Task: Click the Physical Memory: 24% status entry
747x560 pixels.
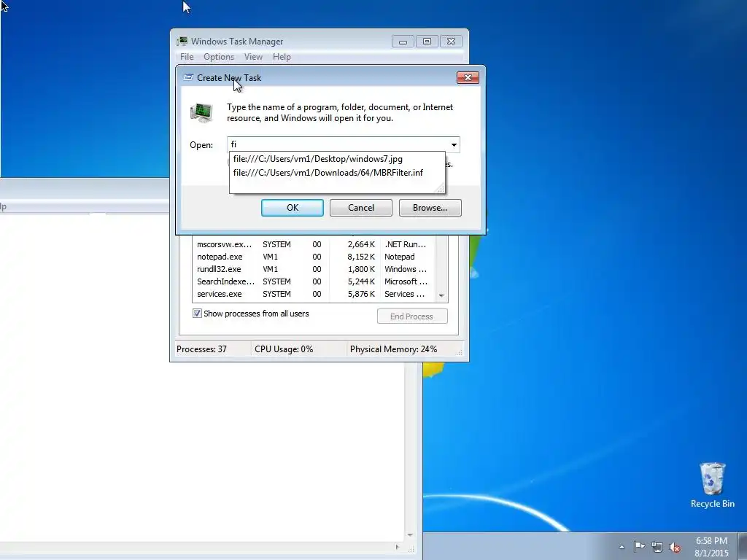Action: point(393,349)
